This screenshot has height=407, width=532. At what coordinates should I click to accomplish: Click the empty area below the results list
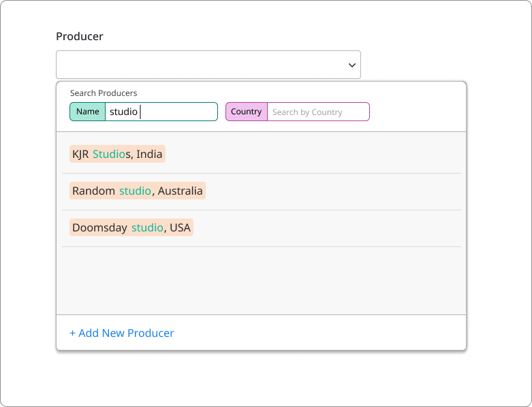pos(262,280)
